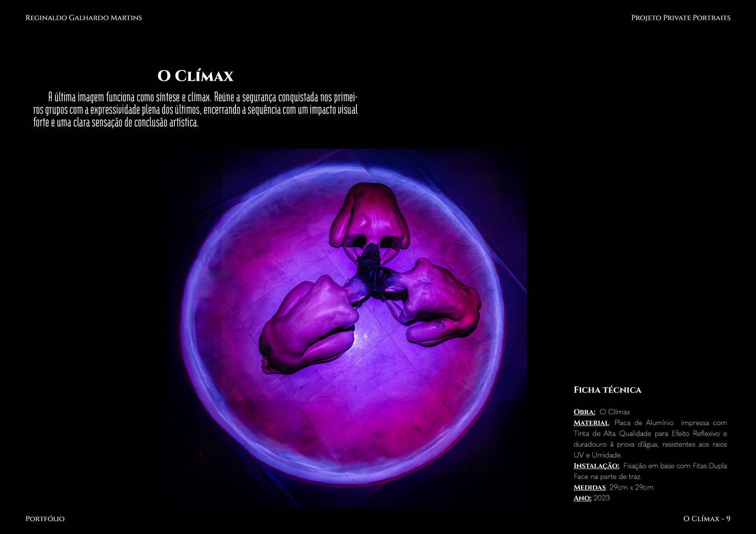Click the Ano label
This screenshot has width=756, height=534.
(x=582, y=498)
